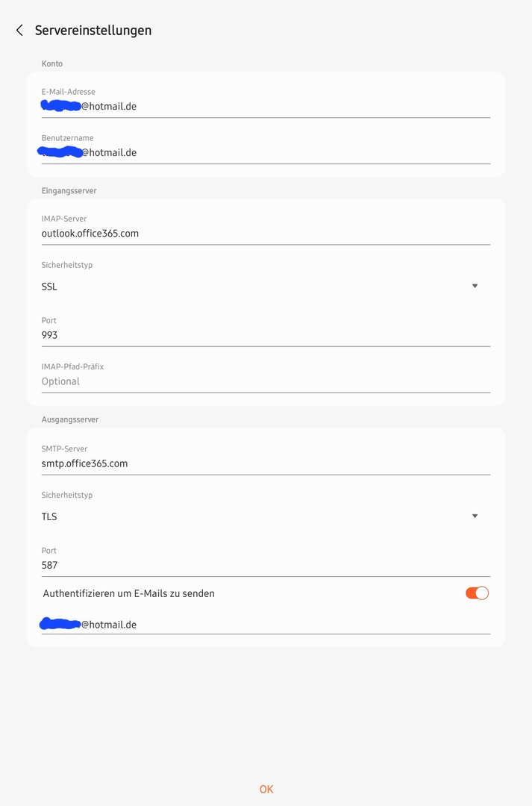Click the Konto section header

tap(52, 64)
